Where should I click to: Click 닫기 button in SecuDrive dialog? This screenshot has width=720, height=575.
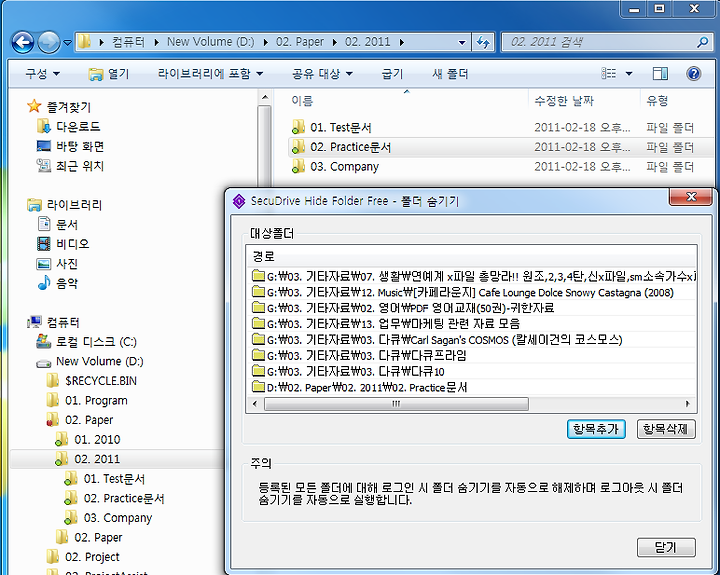point(666,547)
